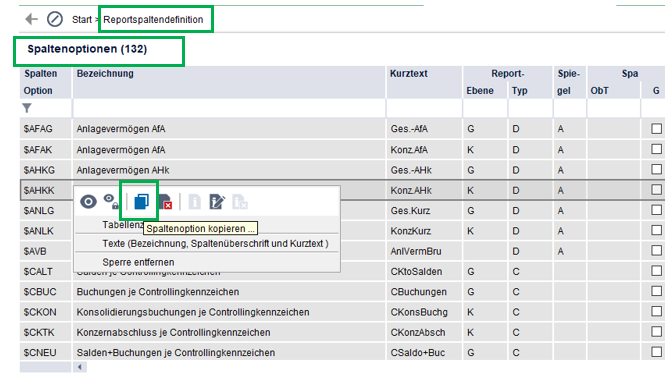Viewport: 665px width, 379px height.
Task: Click 'Salden+Buchungen je Controllingkennzeichen' cell
Action: 229,353
